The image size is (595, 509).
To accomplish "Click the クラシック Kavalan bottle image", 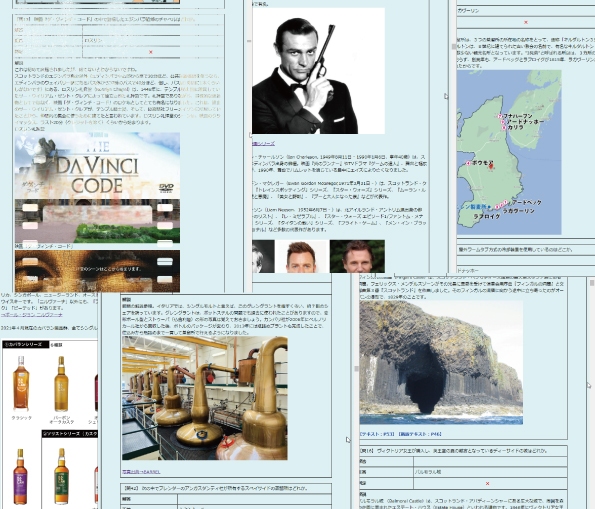I will click(21, 383).
